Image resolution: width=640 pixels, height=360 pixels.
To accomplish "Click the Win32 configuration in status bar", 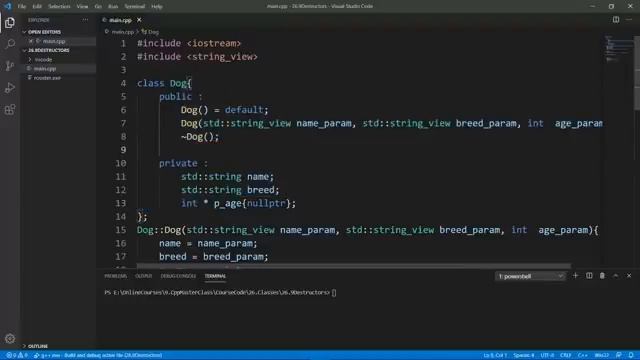I will [x=602, y=355].
